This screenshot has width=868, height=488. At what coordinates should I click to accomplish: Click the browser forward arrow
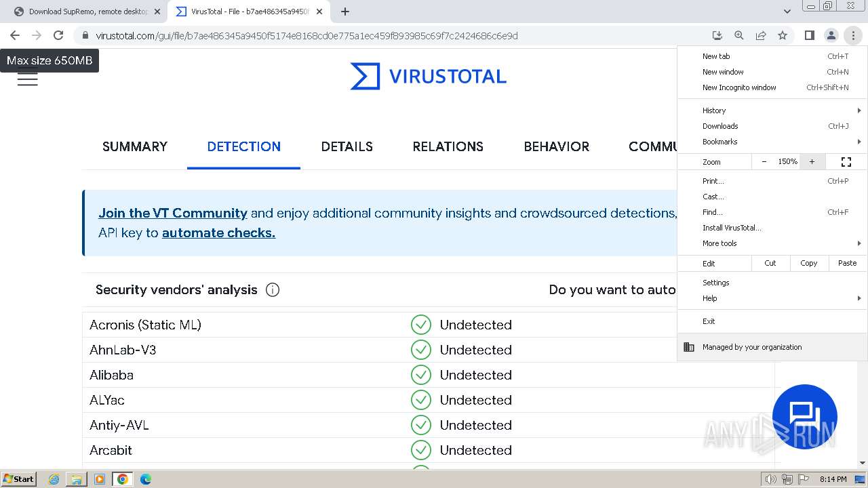click(x=37, y=35)
